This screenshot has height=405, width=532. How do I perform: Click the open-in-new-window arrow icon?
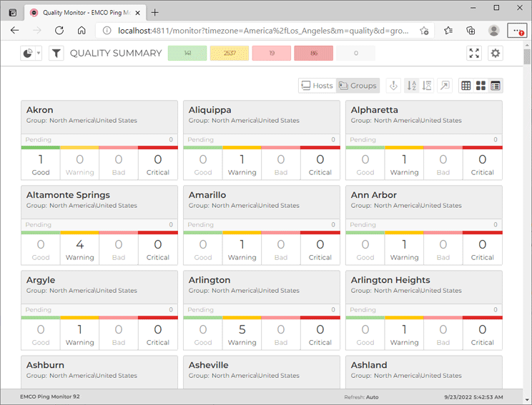[x=445, y=86]
